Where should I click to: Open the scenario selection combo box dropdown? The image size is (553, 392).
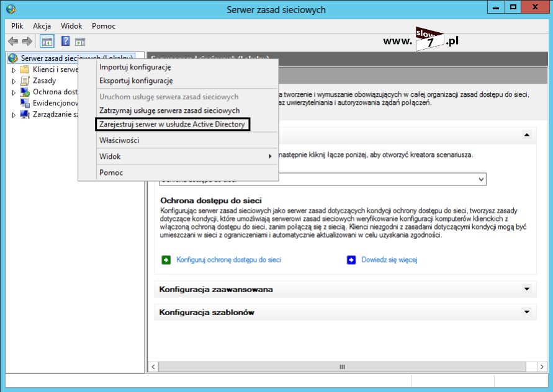click(x=480, y=179)
